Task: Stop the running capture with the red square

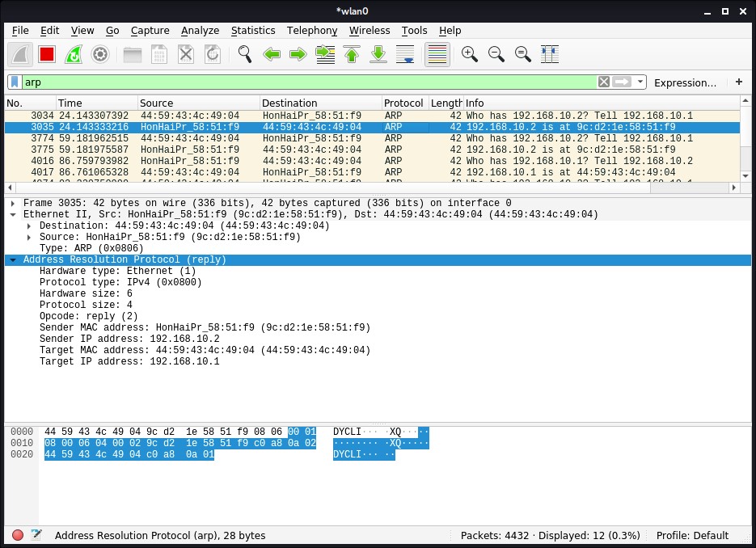Action: point(47,54)
